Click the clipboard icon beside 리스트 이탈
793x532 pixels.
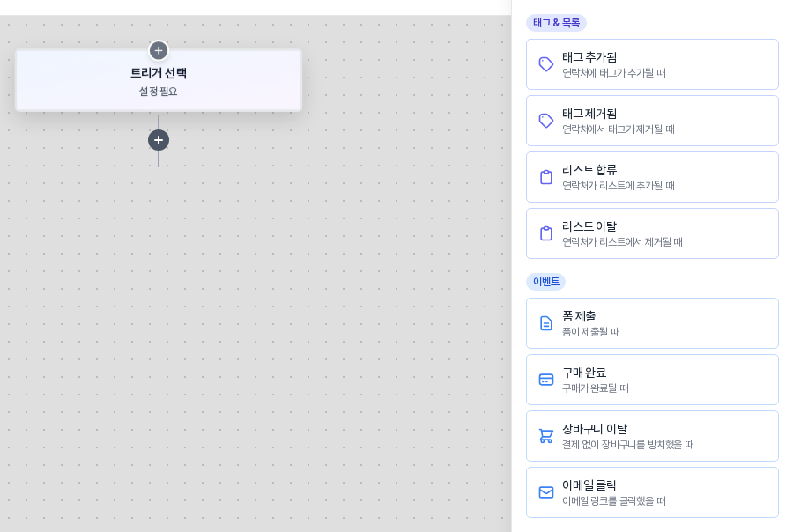(546, 233)
